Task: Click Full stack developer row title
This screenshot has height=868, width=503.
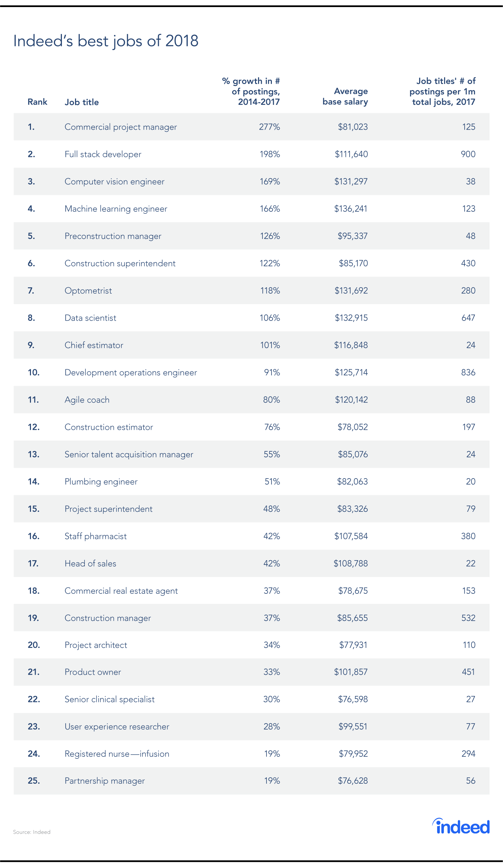Action: [x=103, y=154]
